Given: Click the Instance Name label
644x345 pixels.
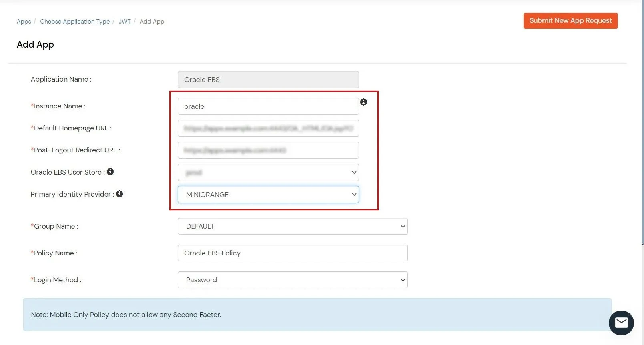Looking at the screenshot, I should click(58, 106).
